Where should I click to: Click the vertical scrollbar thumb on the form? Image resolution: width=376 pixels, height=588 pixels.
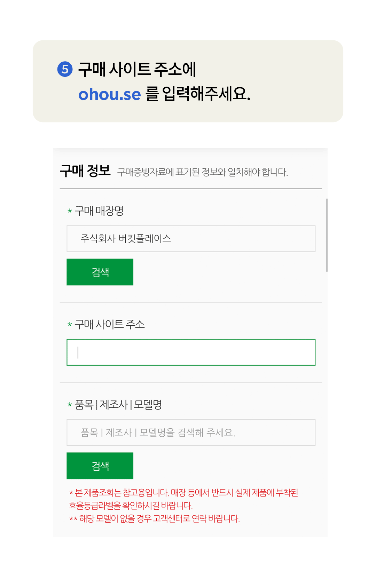[x=327, y=235]
